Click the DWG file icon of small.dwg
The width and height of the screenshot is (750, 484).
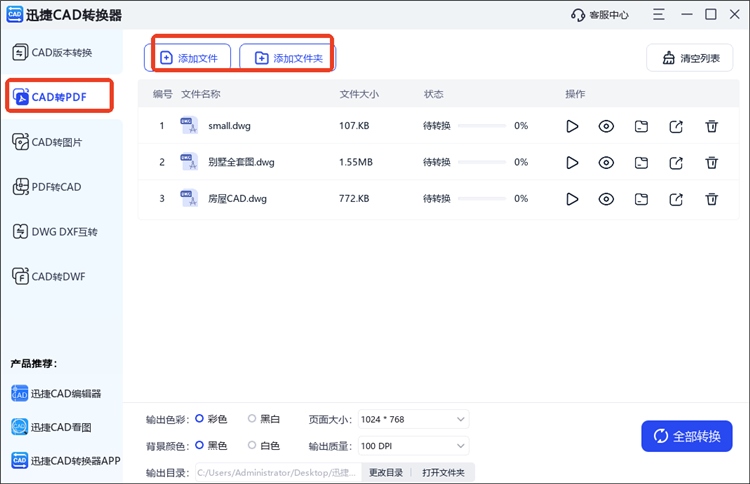[188, 125]
